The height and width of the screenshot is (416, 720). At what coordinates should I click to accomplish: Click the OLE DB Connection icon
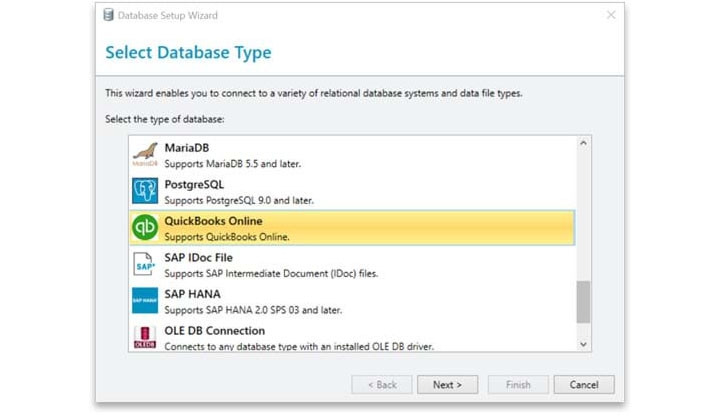(145, 337)
